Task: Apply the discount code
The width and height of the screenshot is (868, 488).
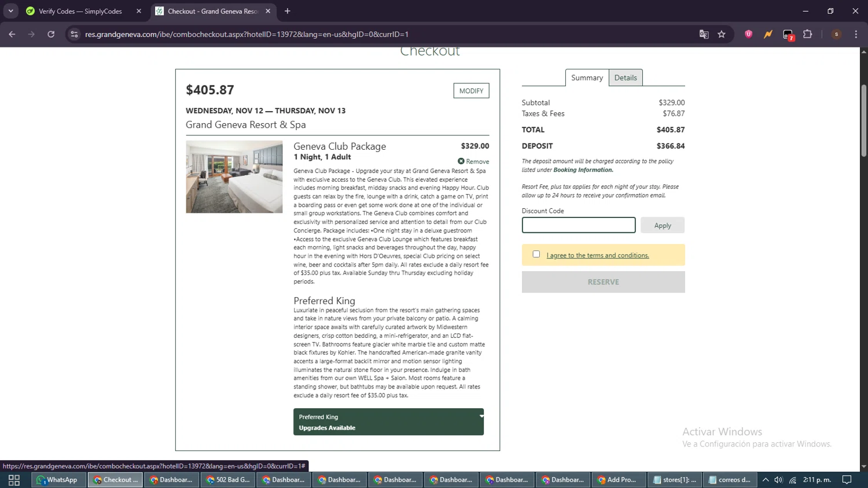Action: click(x=663, y=225)
